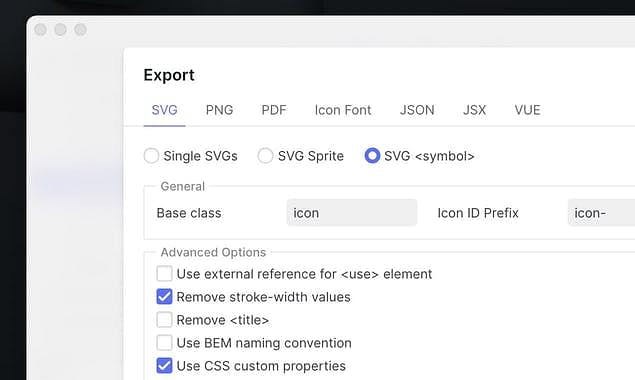Click the Icon ID Prefix field

601,212
